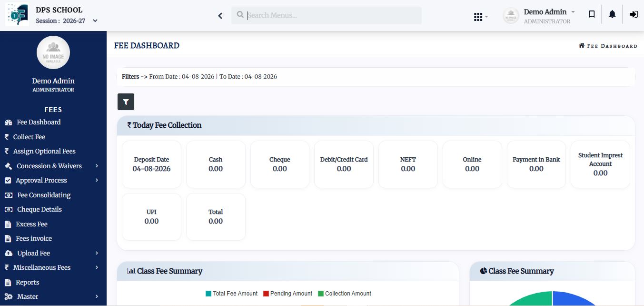The height and width of the screenshot is (306, 644).
Task: Open the filter funnel button
Action: coord(126,102)
